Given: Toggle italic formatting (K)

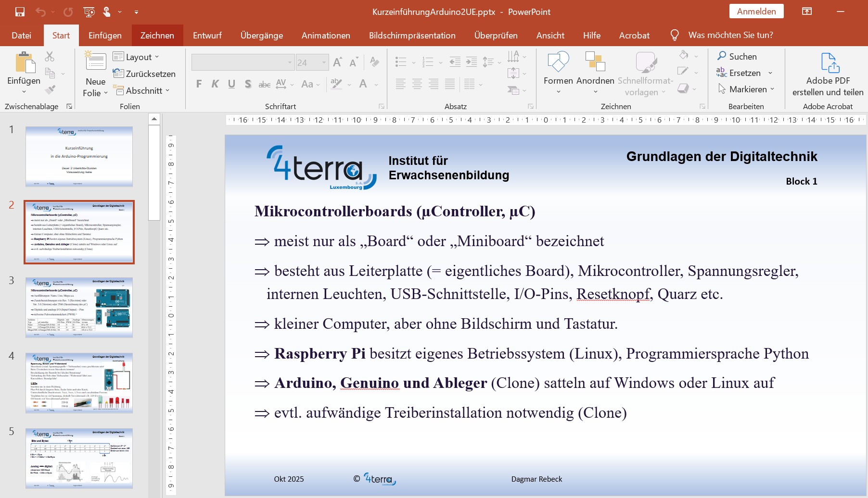Looking at the screenshot, I should [x=215, y=84].
